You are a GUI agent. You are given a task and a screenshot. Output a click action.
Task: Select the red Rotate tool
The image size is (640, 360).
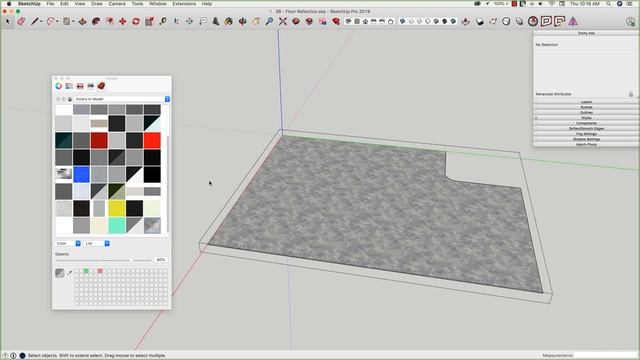[x=136, y=21]
